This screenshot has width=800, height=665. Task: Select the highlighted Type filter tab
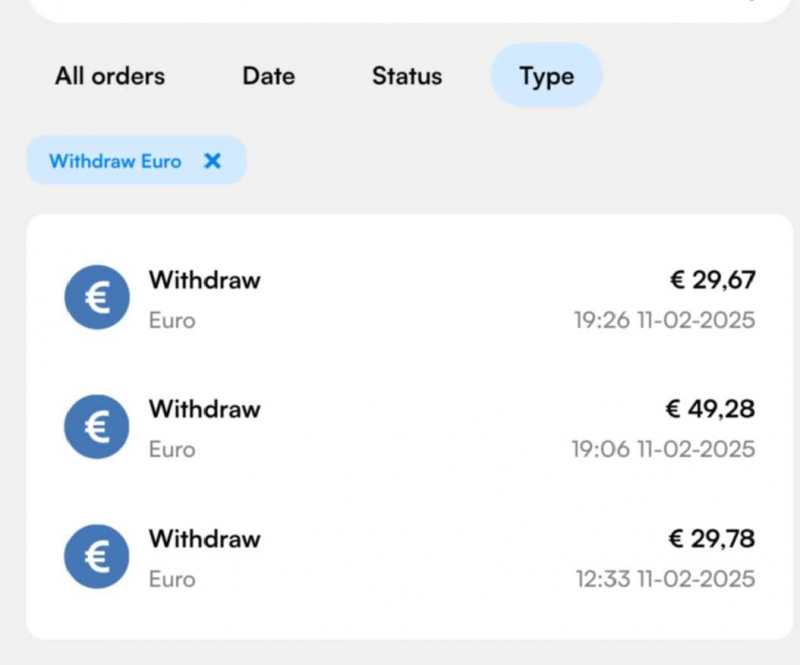click(546, 76)
